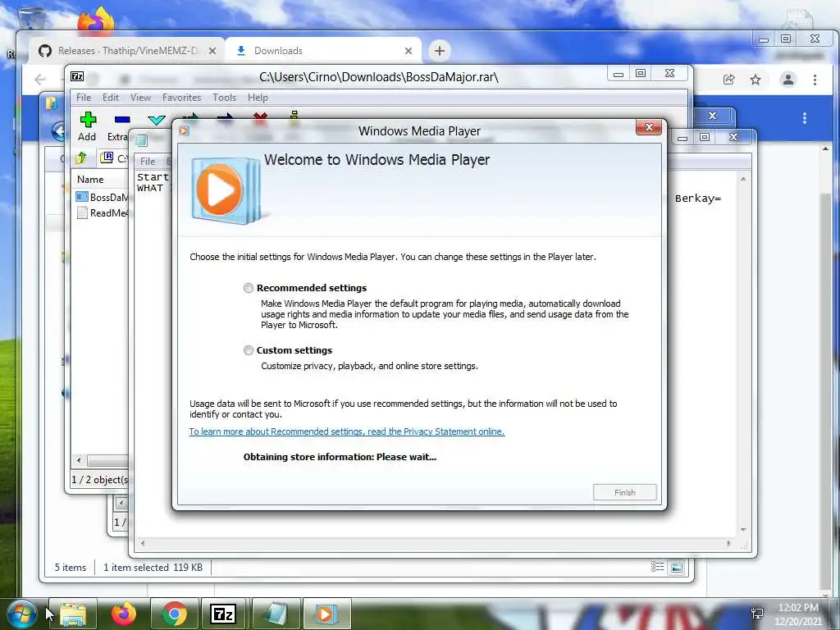Select the ReadMe file in 7-Zip list

[102, 213]
